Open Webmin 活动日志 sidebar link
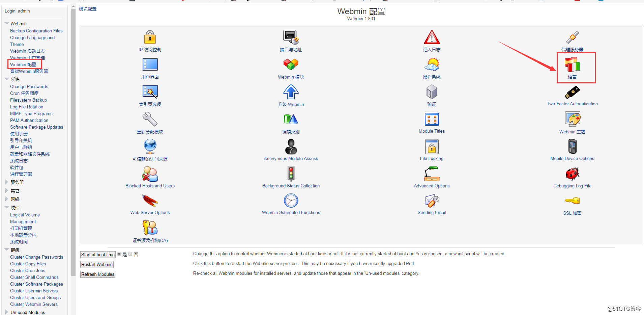The height and width of the screenshot is (315, 644). pyautogui.click(x=27, y=51)
